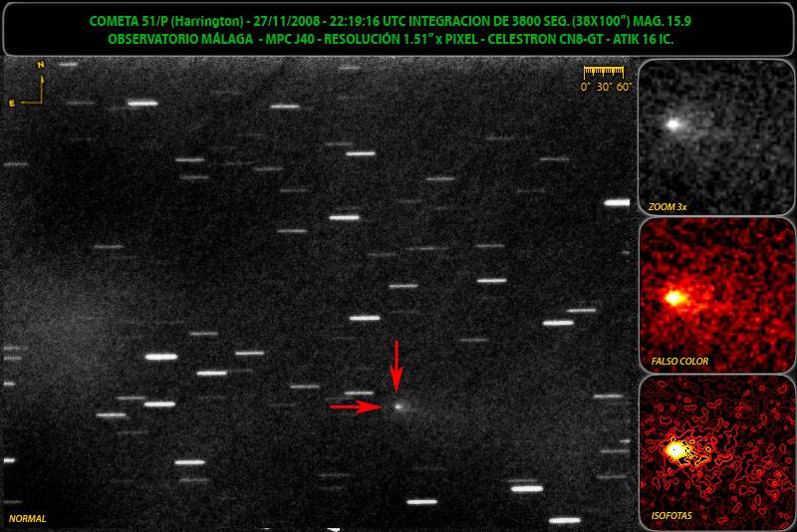Click the CELESTRON CN8-GT text
797x532 pixels.
tap(545, 39)
